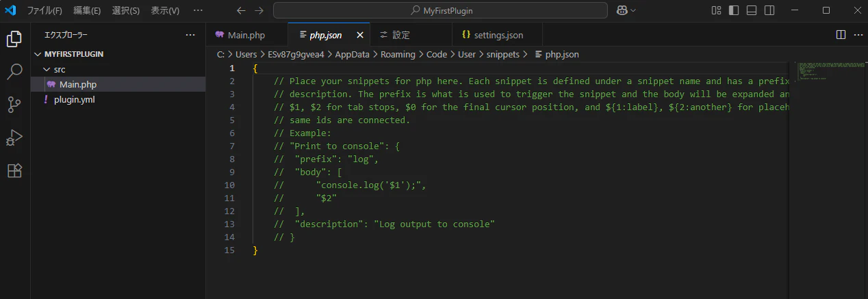The width and height of the screenshot is (868, 299).
Task: Open the Run and Debug view
Action: coord(14,138)
